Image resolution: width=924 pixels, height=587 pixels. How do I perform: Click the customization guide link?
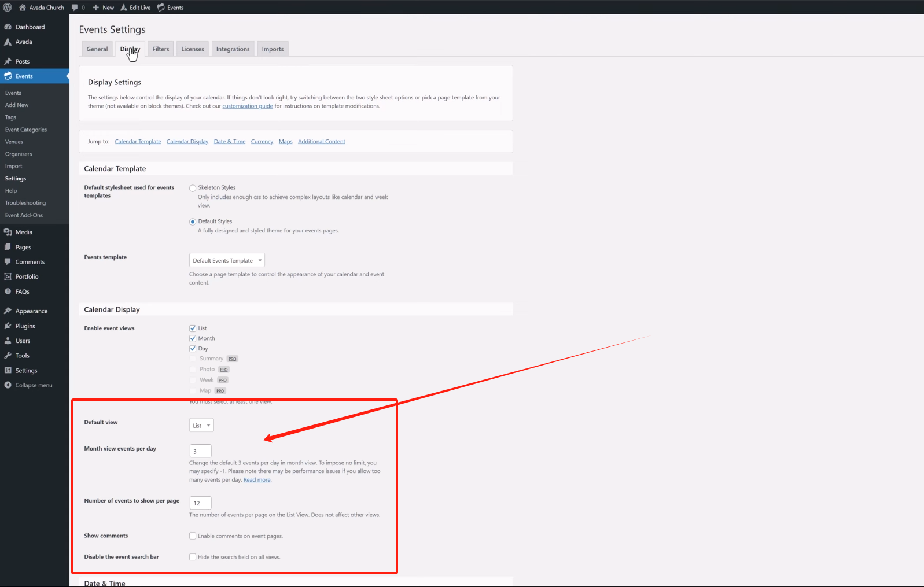click(248, 106)
